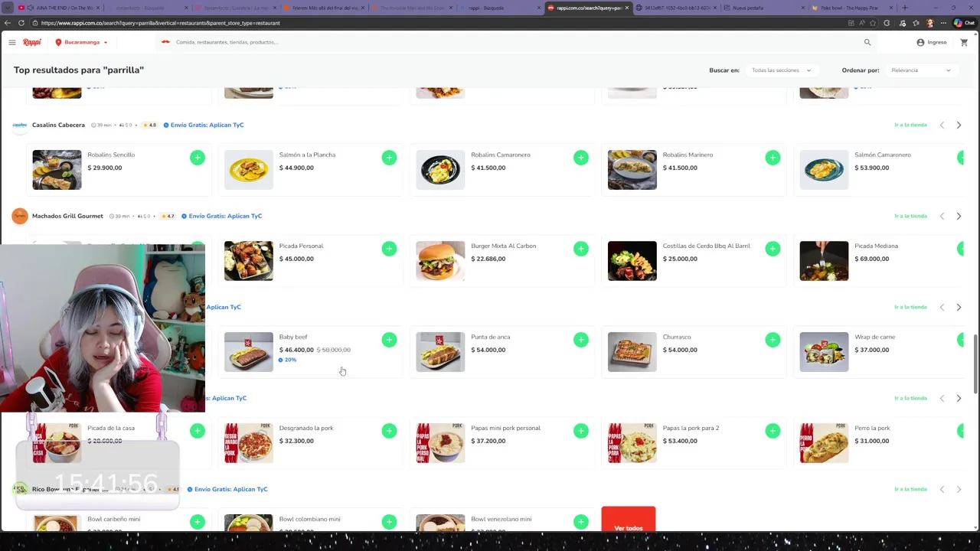The width and height of the screenshot is (980, 551).
Task: Show previous Casalins Cabecera products
Action: 942,125
